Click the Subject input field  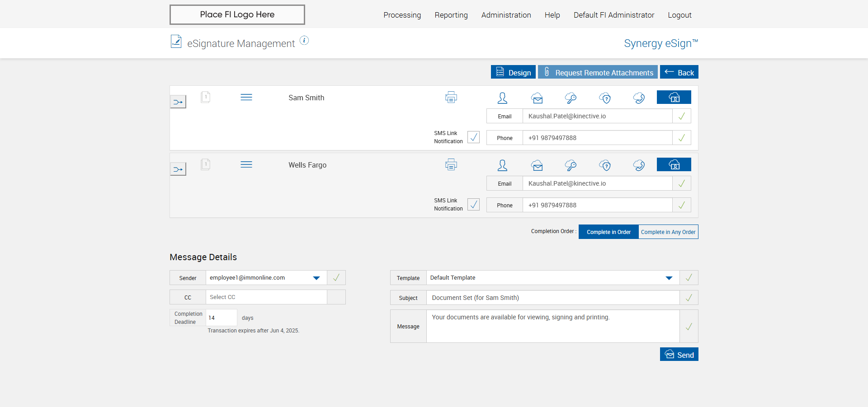pyautogui.click(x=553, y=298)
